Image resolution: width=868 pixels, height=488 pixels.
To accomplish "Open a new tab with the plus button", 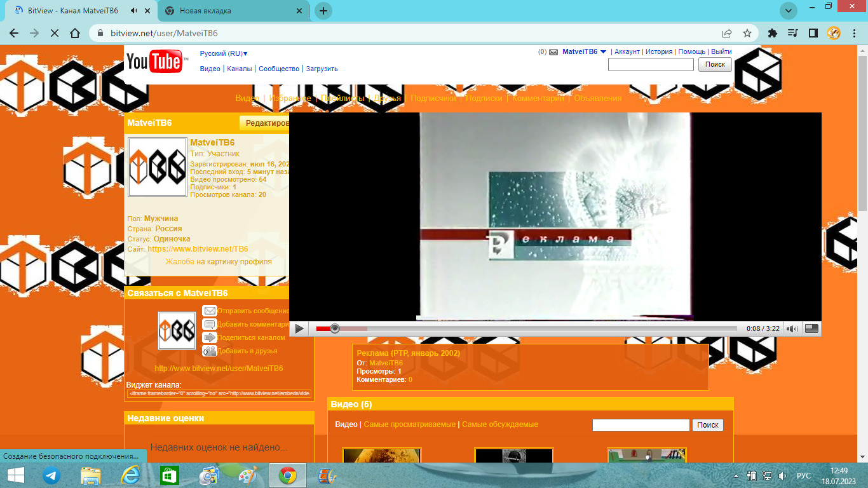I will 323,11.
